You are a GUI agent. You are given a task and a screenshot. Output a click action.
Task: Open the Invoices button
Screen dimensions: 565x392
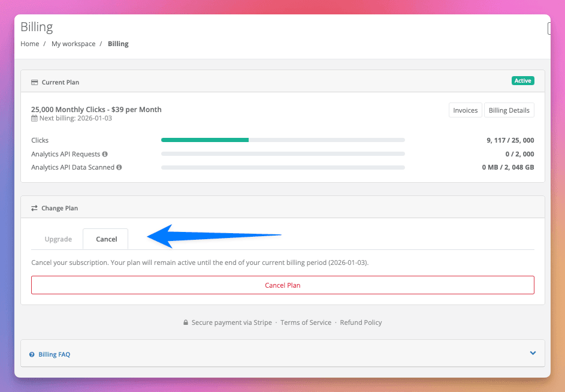465,110
